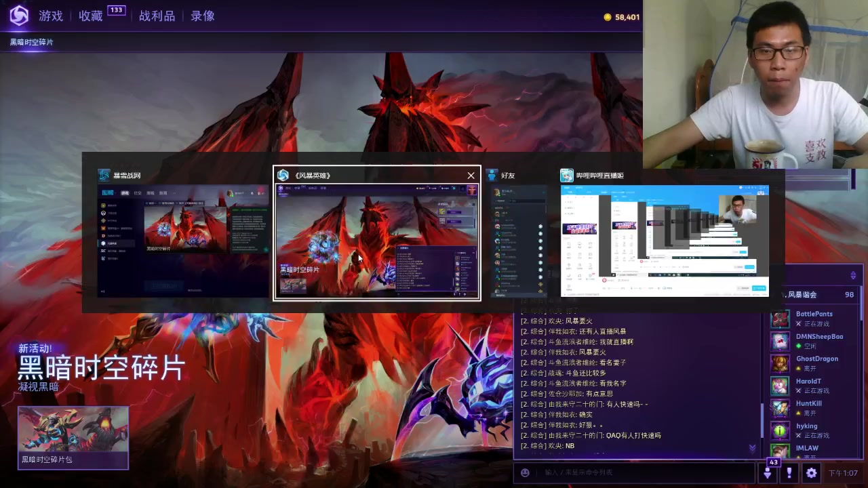
Task: Click IMLAW avatar
Action: point(781,451)
